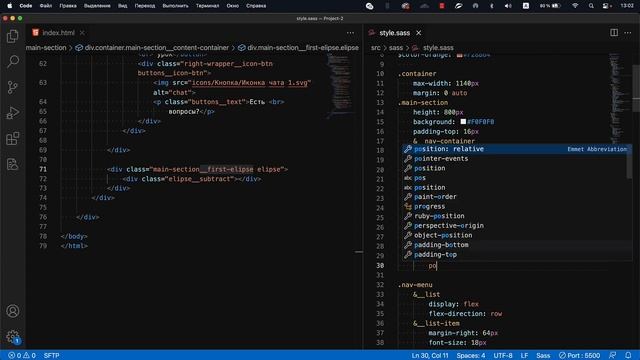Viewport: 640px width, 360px height.
Task: Select 'object-position' suggestion
Action: pos(517,235)
